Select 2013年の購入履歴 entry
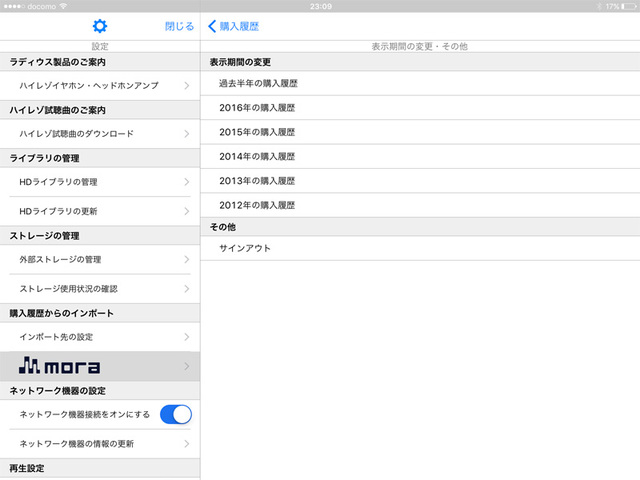Viewport: 640px width, 480px height. (420, 181)
